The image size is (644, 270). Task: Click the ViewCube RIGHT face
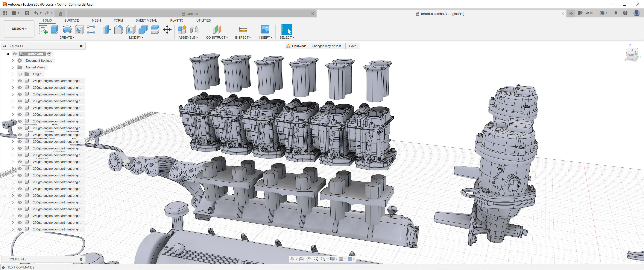(x=631, y=55)
